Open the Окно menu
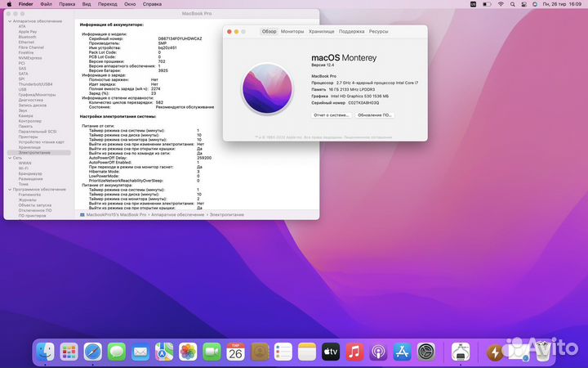Image resolution: width=588 pixels, height=368 pixels. coord(130,4)
